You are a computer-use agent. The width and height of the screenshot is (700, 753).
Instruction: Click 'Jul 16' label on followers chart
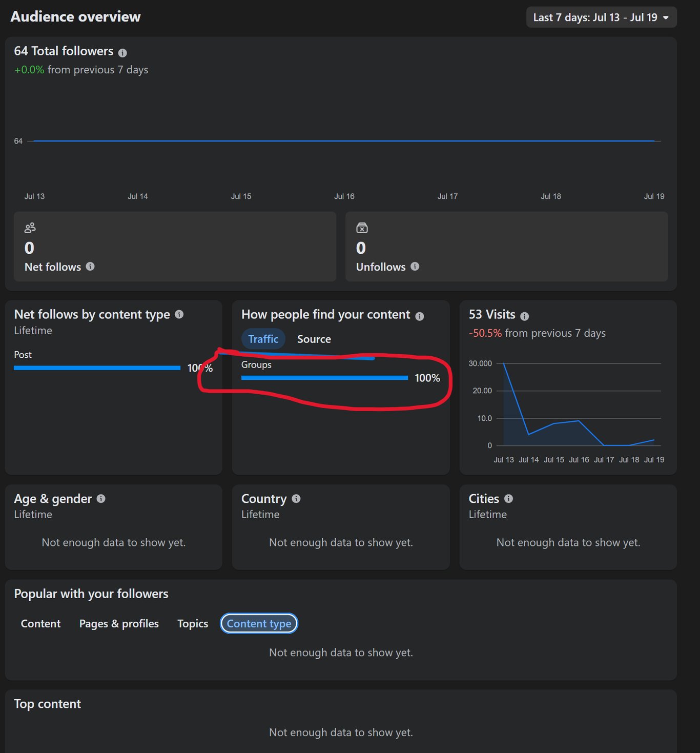(344, 196)
